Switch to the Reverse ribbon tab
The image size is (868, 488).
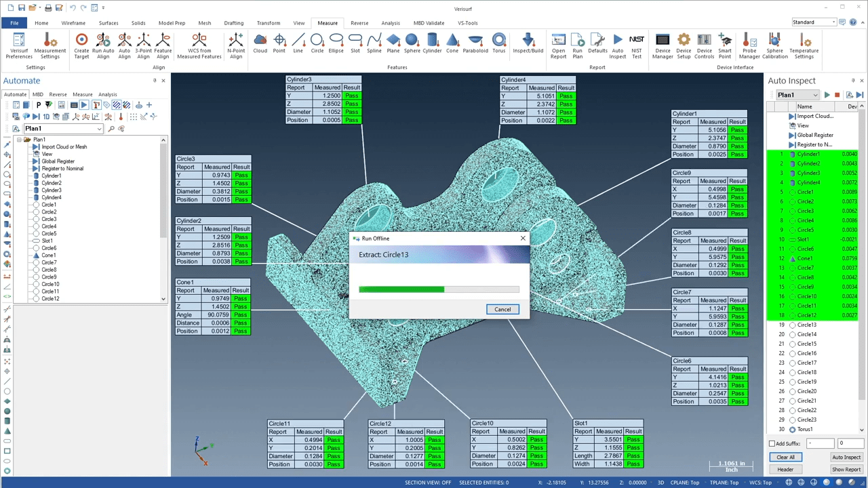click(359, 23)
